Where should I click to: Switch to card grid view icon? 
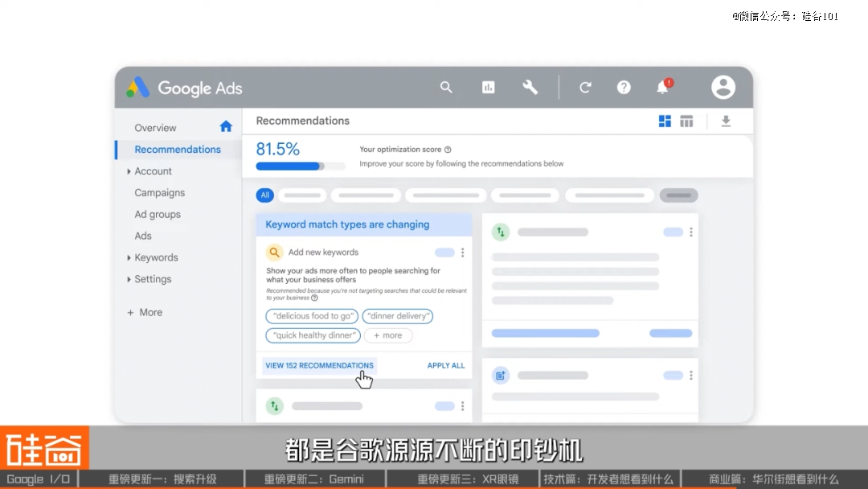pos(665,121)
